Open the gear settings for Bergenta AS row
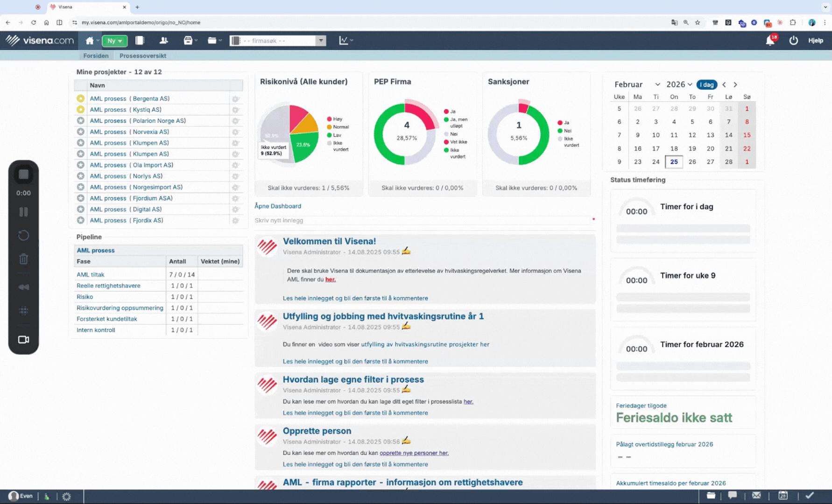This screenshot has width=832, height=504. [x=236, y=99]
